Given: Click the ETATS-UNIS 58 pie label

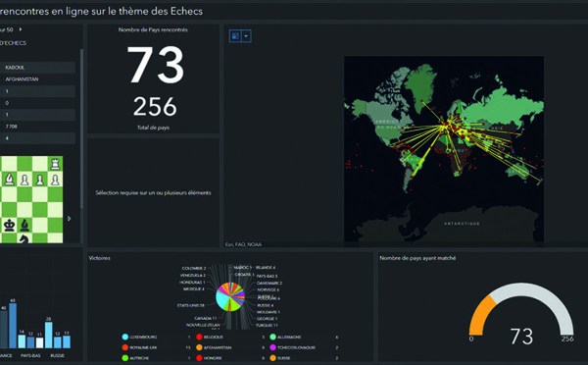Looking at the screenshot, I should pyautogui.click(x=191, y=305).
